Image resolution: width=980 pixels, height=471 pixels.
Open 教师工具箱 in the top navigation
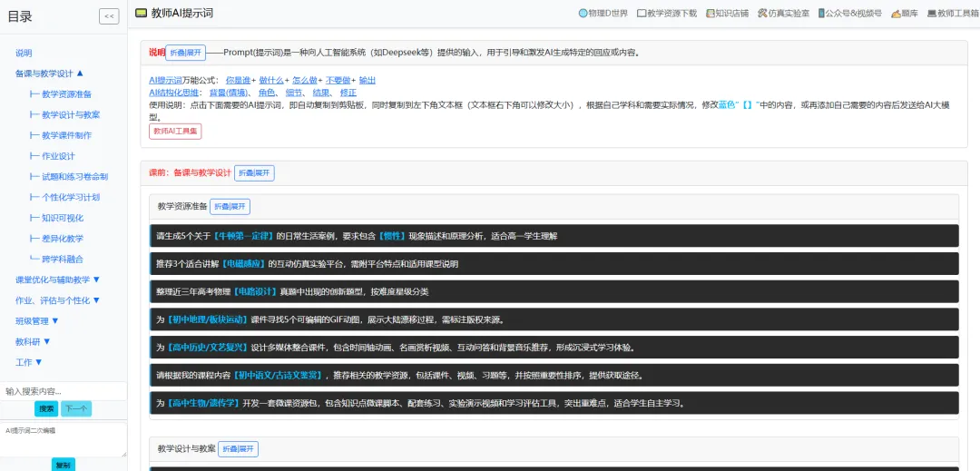pyautogui.click(x=953, y=13)
